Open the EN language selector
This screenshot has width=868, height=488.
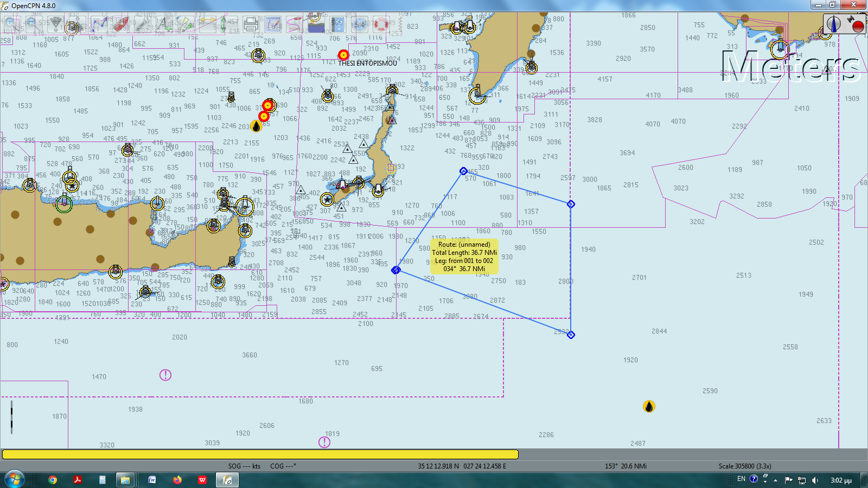tap(741, 479)
